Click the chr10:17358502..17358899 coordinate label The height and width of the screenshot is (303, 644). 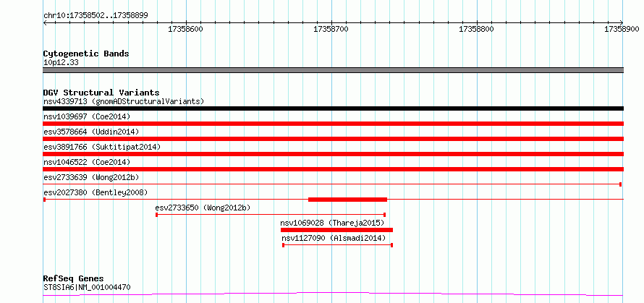pyautogui.click(x=96, y=16)
